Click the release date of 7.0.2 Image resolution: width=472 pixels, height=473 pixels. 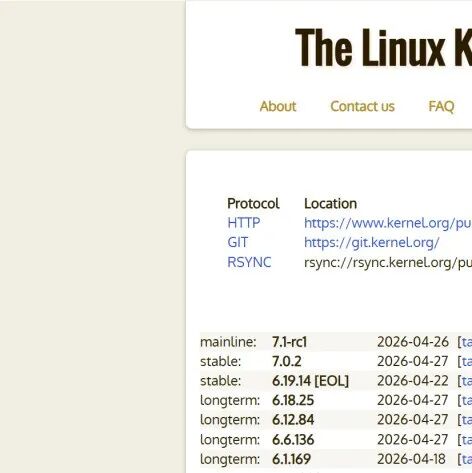[412, 361]
